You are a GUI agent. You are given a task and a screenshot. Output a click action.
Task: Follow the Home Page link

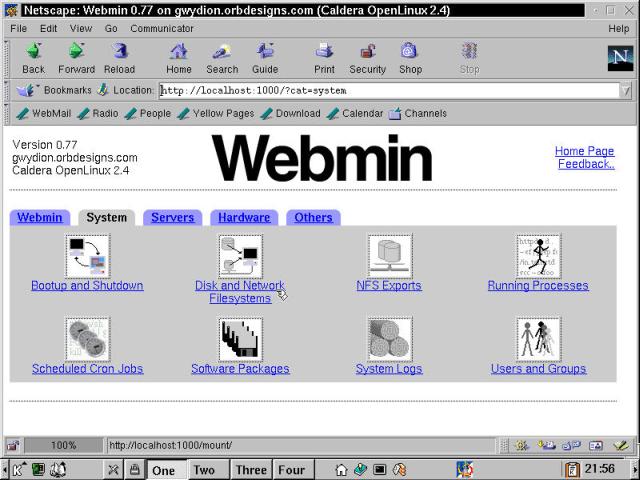coord(584,151)
